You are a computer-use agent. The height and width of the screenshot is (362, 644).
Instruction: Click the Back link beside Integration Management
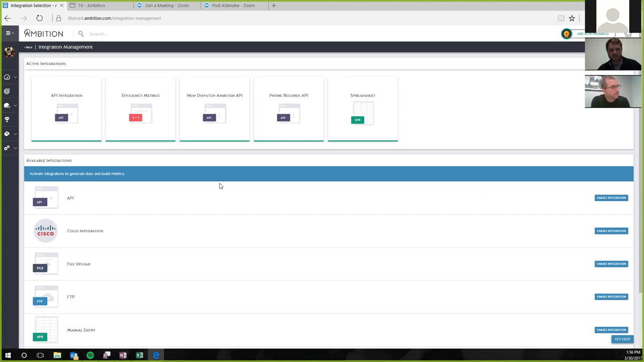coord(28,47)
